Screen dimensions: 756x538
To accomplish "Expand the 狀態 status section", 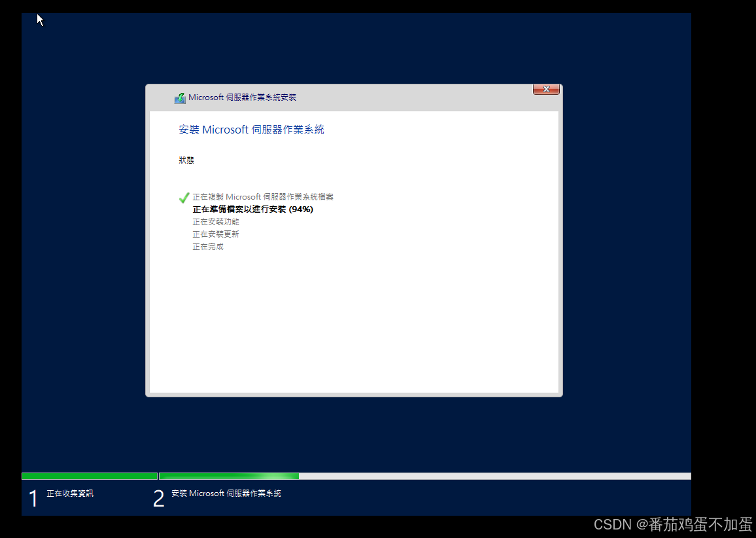I will point(186,160).
